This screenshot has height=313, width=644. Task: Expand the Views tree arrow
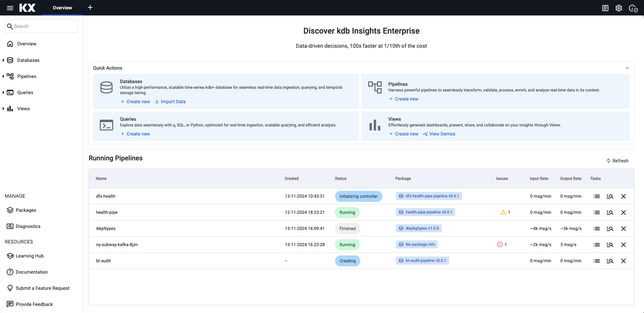[3, 109]
